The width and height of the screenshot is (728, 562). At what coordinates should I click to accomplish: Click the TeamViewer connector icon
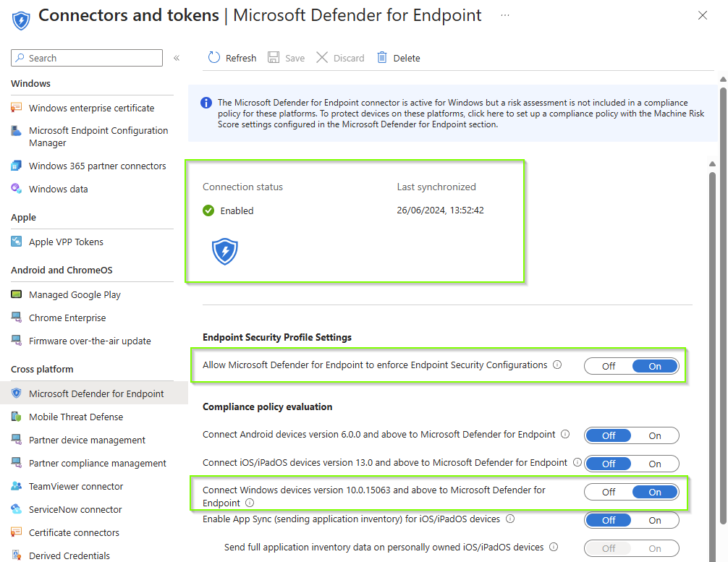point(16,486)
